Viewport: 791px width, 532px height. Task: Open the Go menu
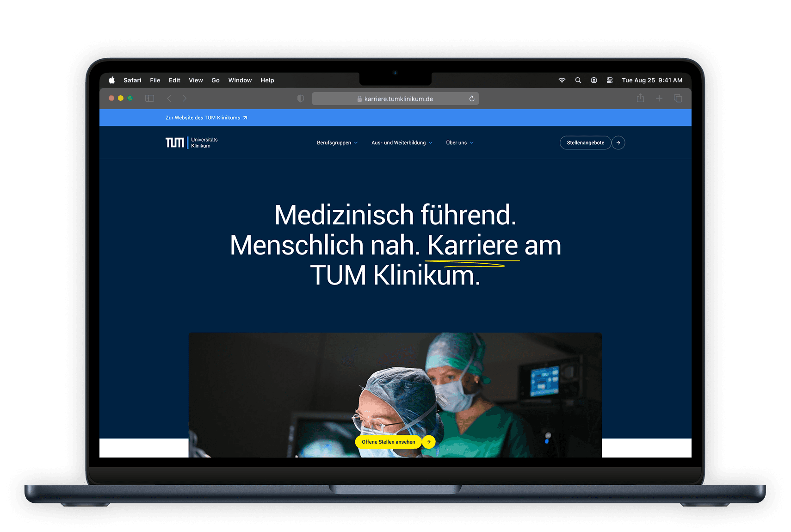click(216, 80)
